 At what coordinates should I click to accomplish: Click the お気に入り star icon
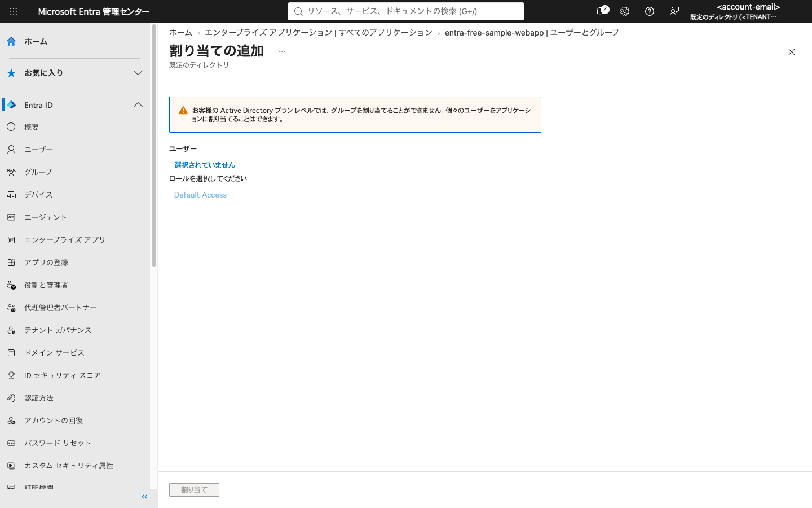[x=11, y=73]
